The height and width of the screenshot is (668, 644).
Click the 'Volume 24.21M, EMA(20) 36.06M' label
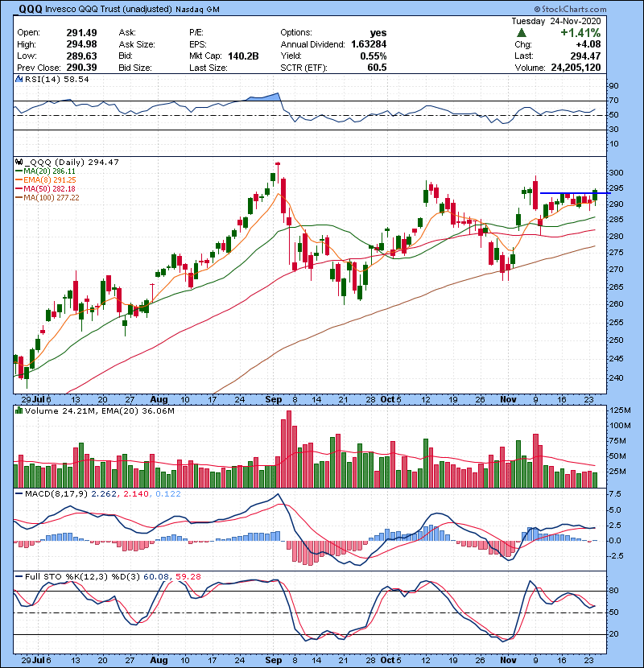click(x=99, y=410)
